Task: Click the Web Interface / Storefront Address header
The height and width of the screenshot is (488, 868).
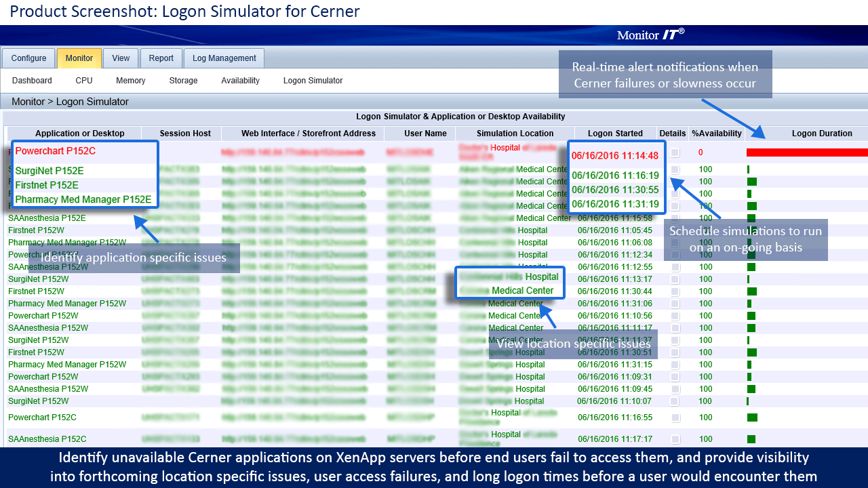Action: pyautogui.click(x=309, y=134)
